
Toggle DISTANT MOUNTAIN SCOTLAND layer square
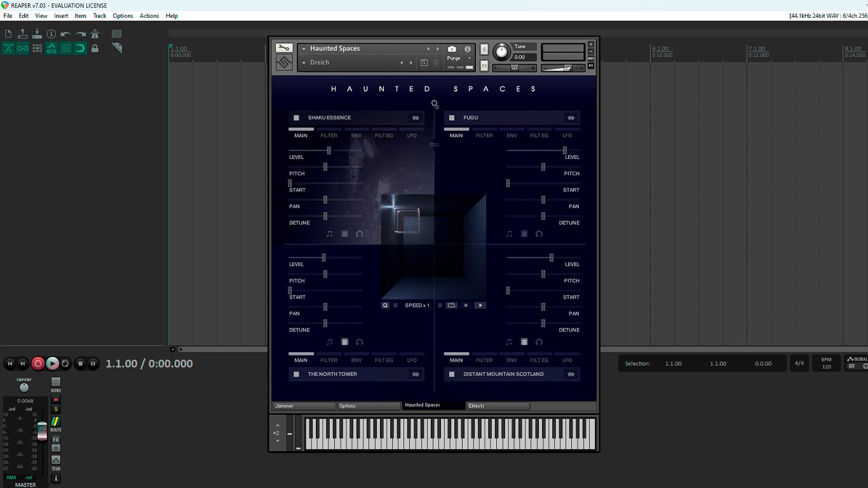(x=452, y=374)
